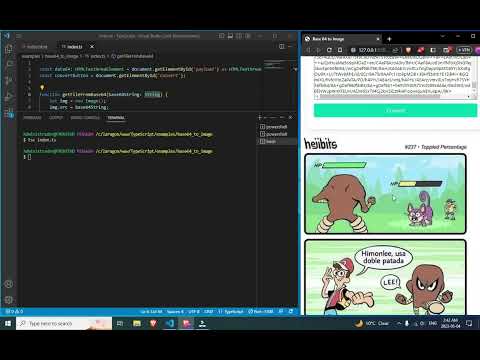Image resolution: width=480 pixels, height=360 pixels.
Task: Click the base64_to_image breadcrumb folder
Action: (61, 56)
